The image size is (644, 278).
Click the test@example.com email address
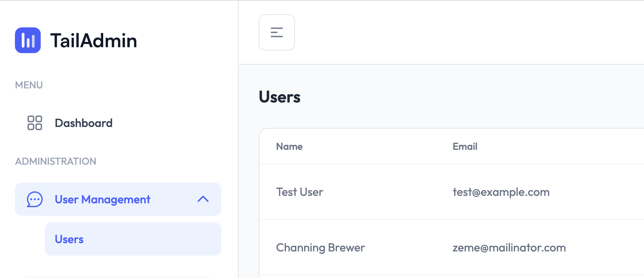point(501,192)
